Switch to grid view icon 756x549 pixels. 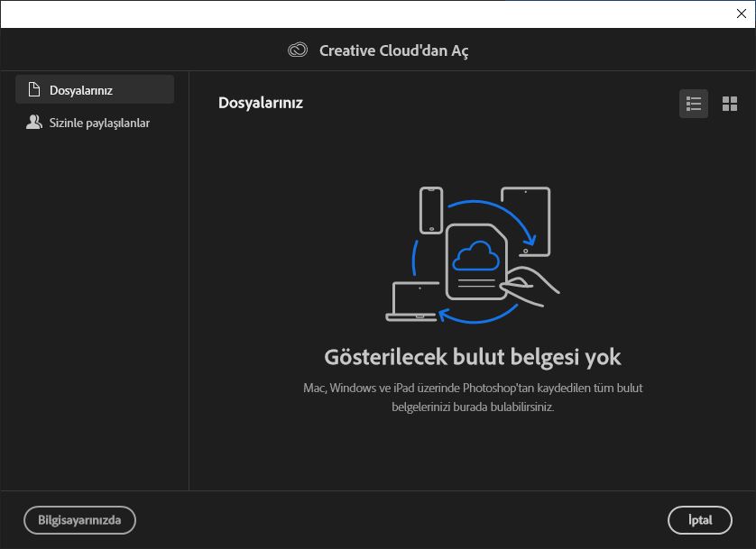point(730,104)
